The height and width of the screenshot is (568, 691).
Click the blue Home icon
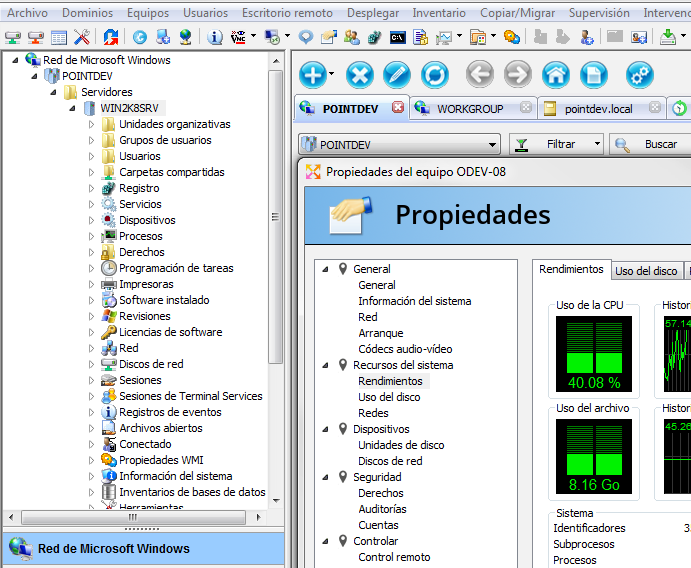pyautogui.click(x=556, y=75)
